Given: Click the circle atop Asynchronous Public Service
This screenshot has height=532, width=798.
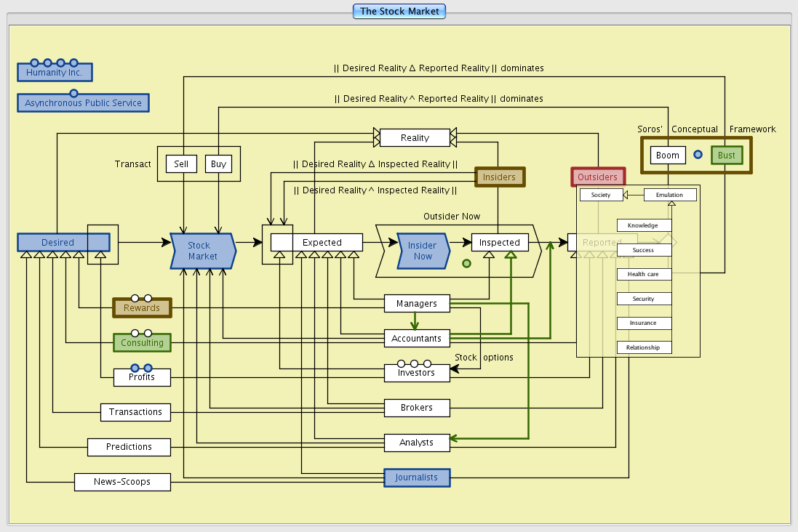Looking at the screenshot, I should point(73,93).
